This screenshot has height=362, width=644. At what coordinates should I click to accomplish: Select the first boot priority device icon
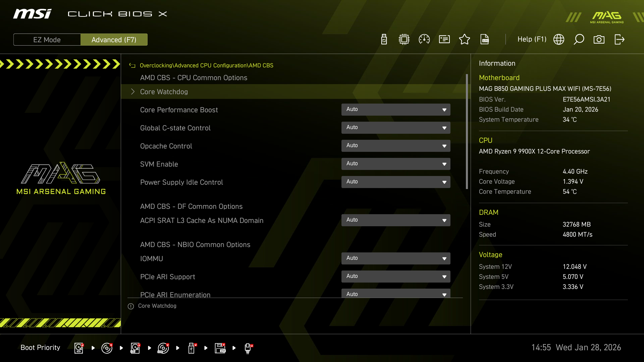(79, 348)
